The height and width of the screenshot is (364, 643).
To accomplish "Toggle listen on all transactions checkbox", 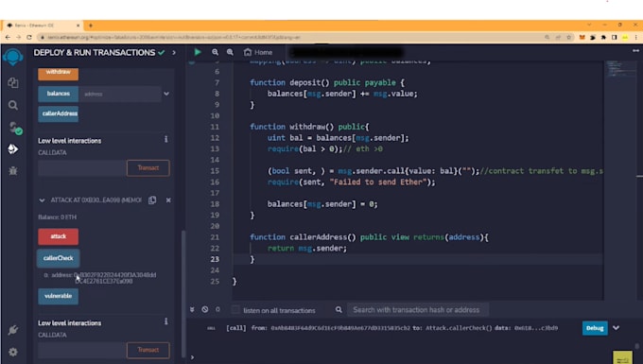I will tap(235, 309).
